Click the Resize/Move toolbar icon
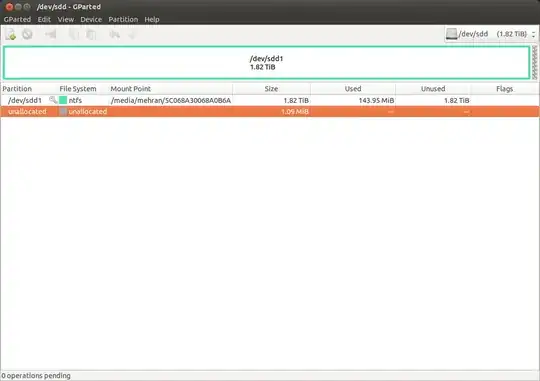This screenshot has width=540, height=381. 51,34
